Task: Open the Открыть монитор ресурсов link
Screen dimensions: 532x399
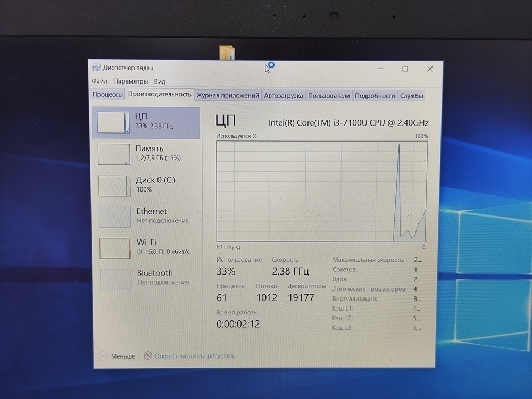Action: pyautogui.click(x=194, y=356)
